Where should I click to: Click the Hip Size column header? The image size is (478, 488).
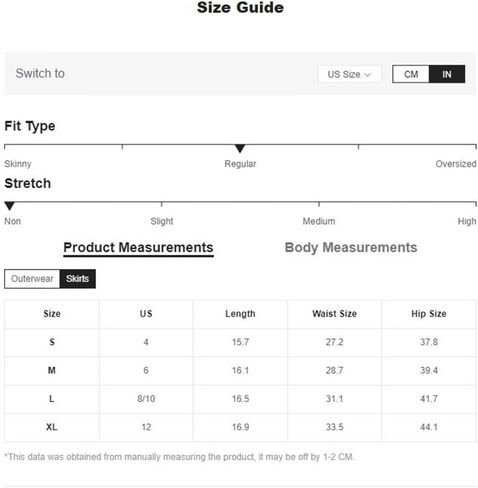(429, 314)
